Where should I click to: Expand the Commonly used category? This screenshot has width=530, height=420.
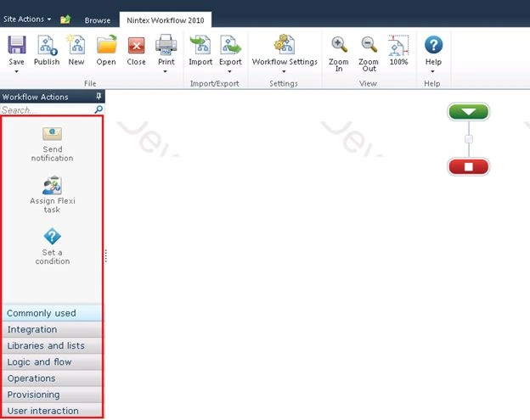[52, 313]
